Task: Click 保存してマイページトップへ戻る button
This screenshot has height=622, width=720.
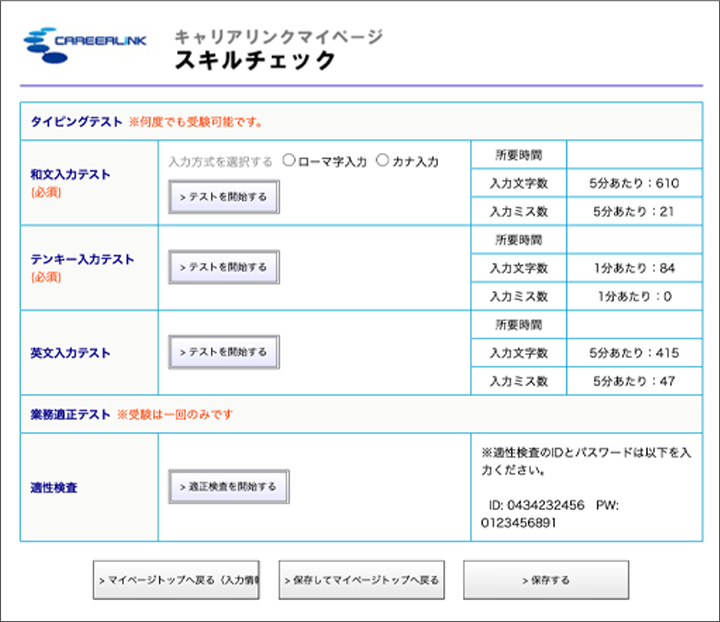Action: 361,580
